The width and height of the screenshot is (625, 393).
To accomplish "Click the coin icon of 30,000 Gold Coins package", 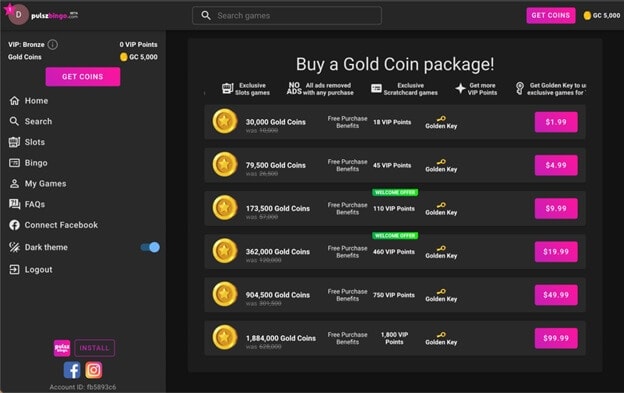I will [x=225, y=121].
